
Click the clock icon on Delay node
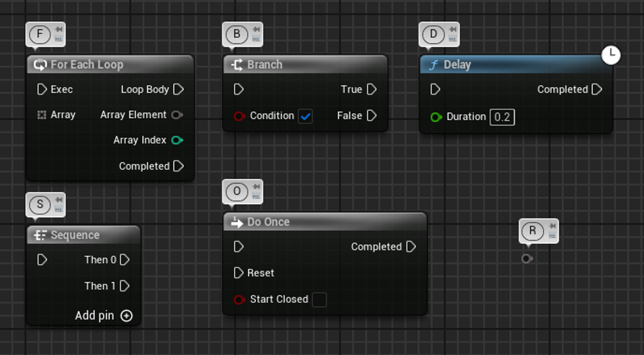(x=611, y=55)
